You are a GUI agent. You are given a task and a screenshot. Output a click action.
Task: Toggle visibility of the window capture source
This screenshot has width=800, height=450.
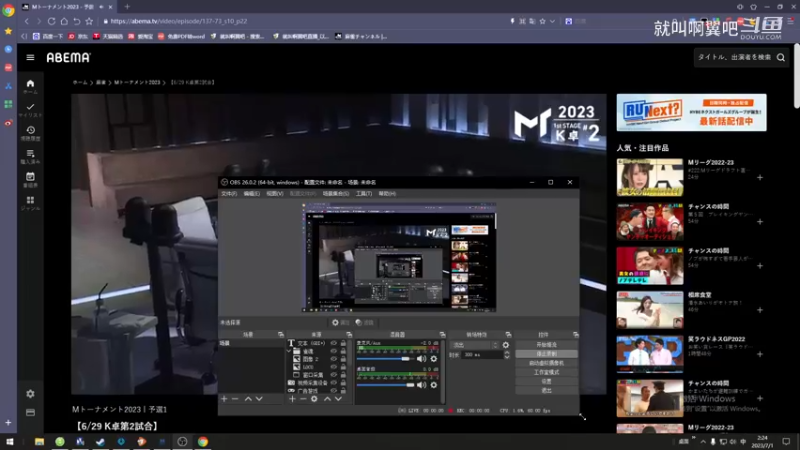(x=334, y=374)
